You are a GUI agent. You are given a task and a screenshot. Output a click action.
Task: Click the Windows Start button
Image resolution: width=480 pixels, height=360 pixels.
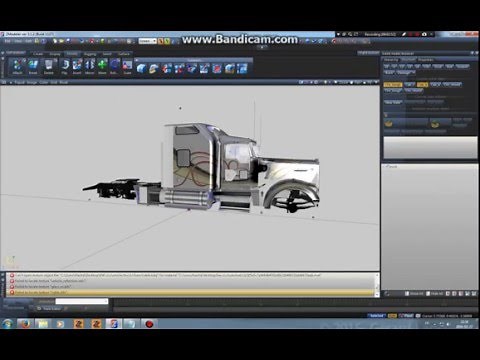[x=7, y=324]
